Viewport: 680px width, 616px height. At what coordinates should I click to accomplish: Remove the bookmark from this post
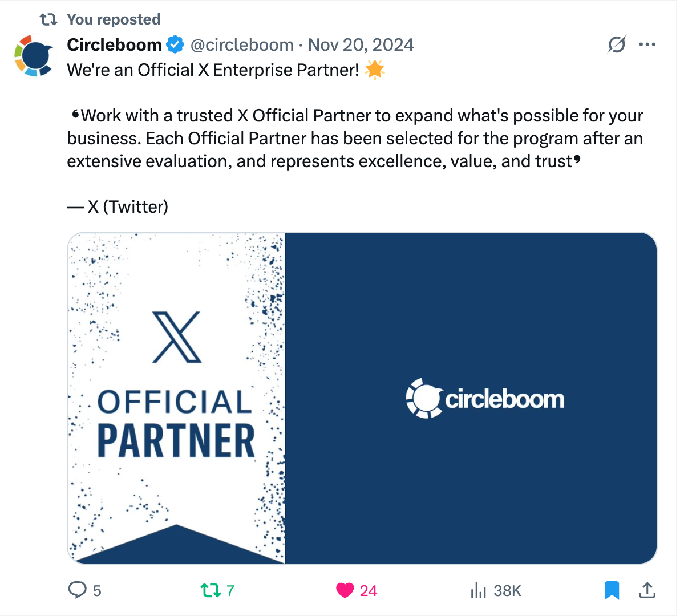click(x=612, y=590)
